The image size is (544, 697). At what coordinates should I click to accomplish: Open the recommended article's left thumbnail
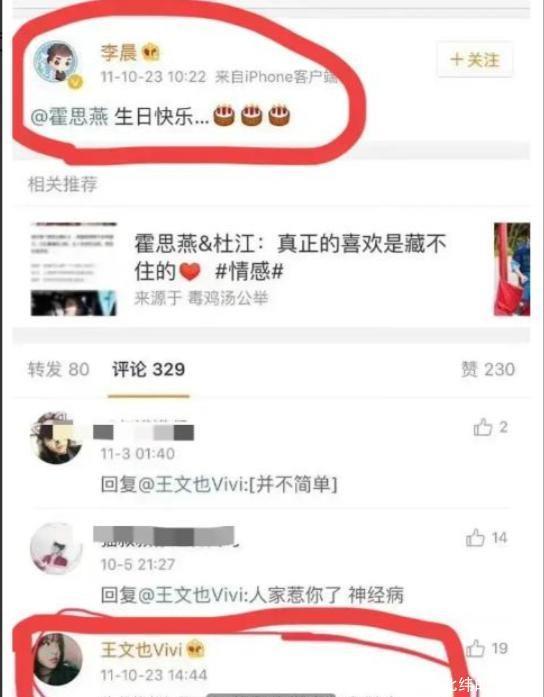tap(73, 269)
